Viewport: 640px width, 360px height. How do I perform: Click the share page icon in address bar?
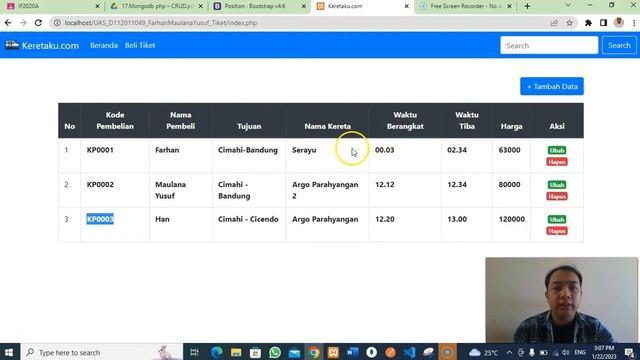tap(554, 23)
